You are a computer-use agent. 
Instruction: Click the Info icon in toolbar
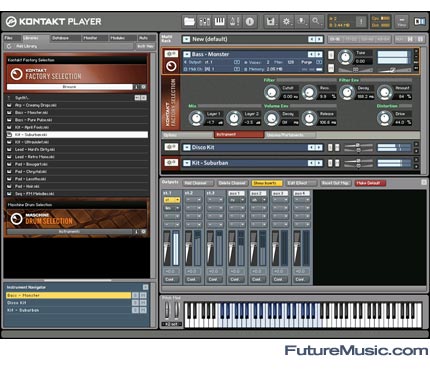(249, 22)
